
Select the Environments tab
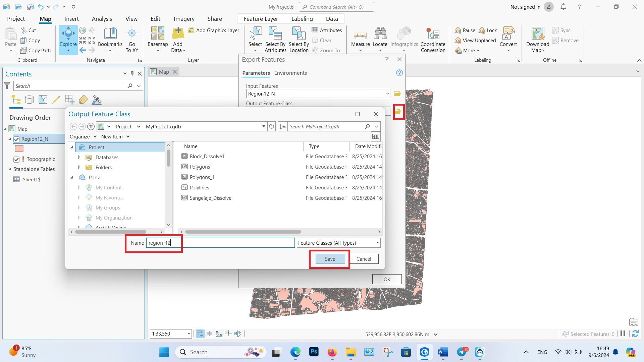pyautogui.click(x=290, y=72)
